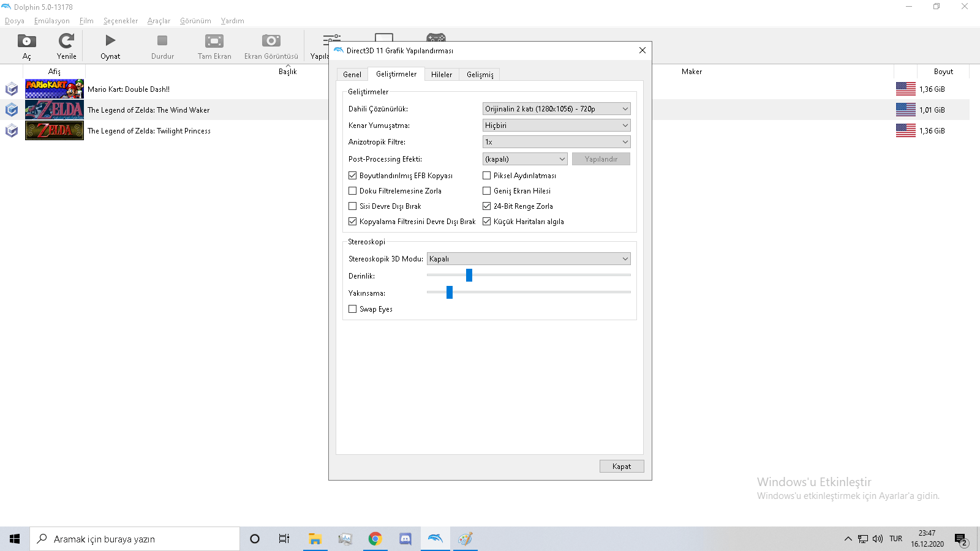
Task: Open the Araçlar menu
Action: pyautogui.click(x=159, y=21)
